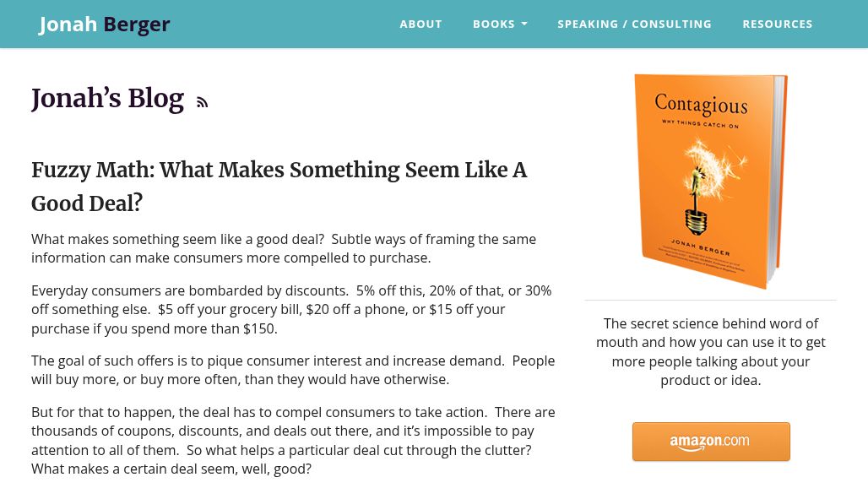Viewport: 868px width, 488px height.
Task: Click the paragraph starting 'But for that to happen'
Action: (293, 440)
